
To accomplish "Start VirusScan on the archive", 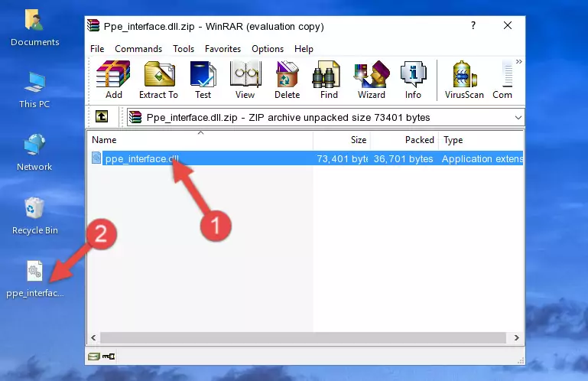I will click(464, 80).
